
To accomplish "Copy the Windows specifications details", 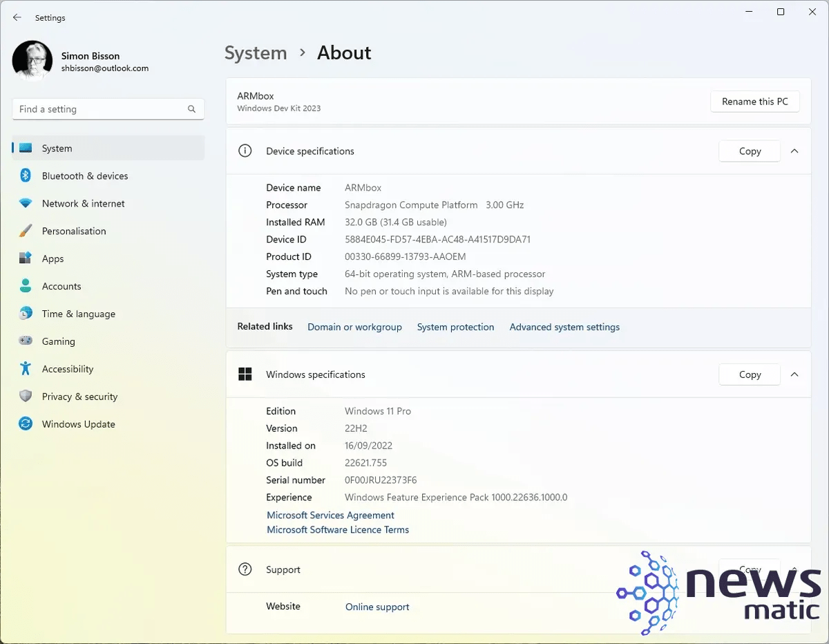I will tap(749, 374).
